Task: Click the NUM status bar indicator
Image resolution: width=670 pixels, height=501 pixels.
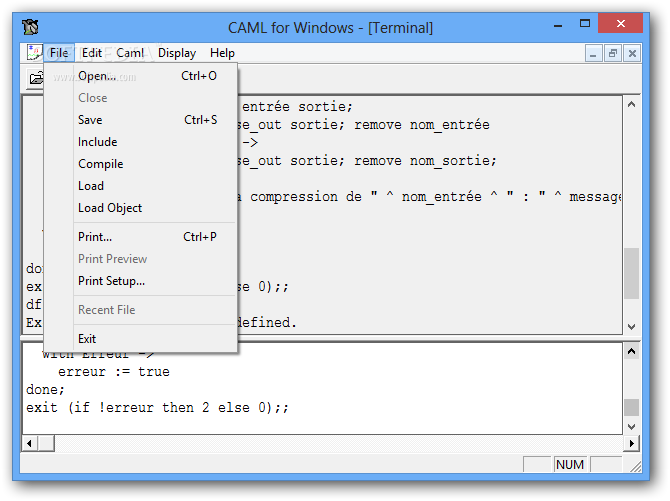Action: [570, 465]
